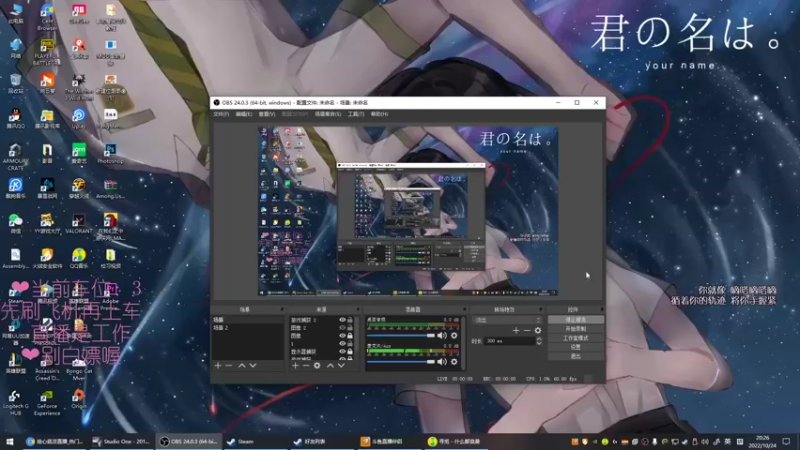The height and width of the screenshot is (450, 800).
Task: Open GeForce Experience desktop icon
Action: [x=47, y=403]
